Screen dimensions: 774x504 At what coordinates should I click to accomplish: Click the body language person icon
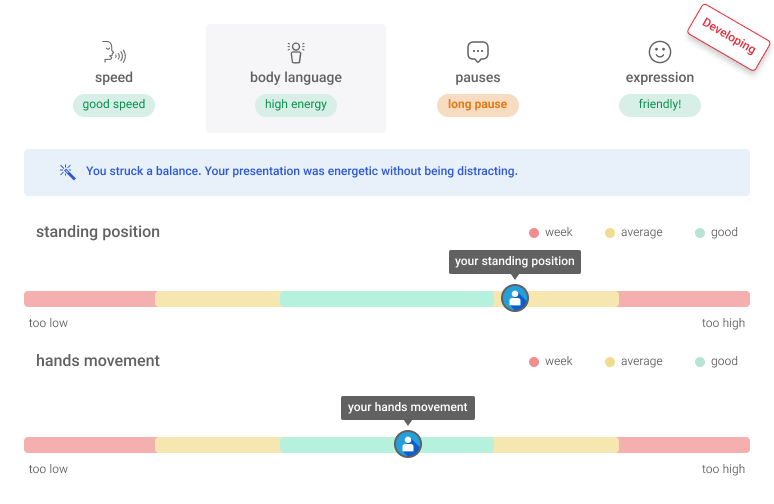[x=295, y=52]
